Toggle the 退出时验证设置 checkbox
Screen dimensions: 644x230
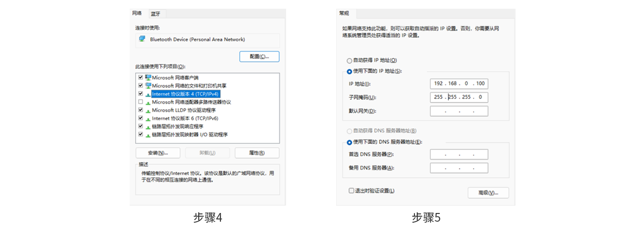(351, 190)
